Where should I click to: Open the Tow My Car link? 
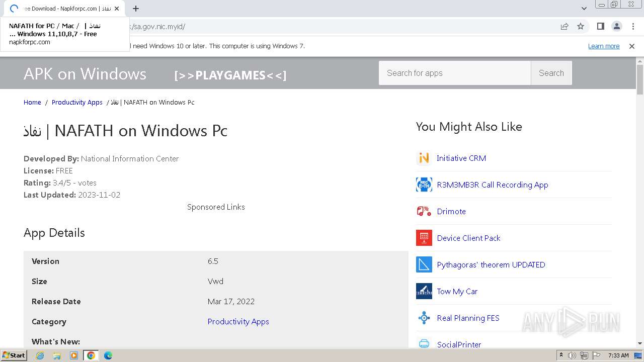[x=457, y=291]
